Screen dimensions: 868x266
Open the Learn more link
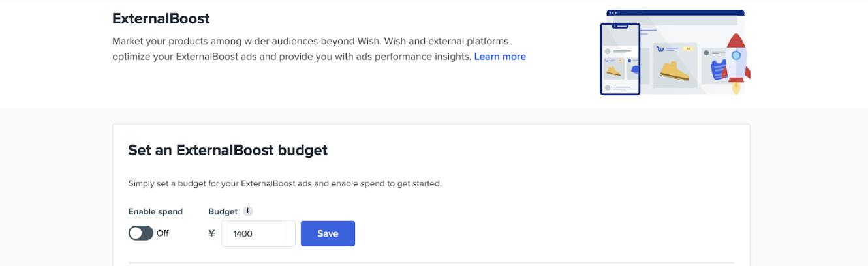[500, 57]
